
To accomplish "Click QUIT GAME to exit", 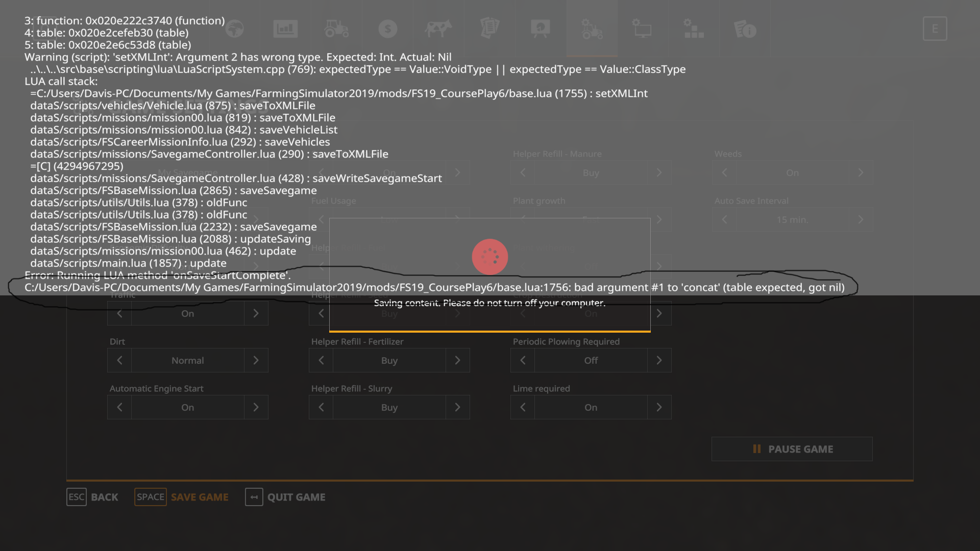I will (x=296, y=496).
